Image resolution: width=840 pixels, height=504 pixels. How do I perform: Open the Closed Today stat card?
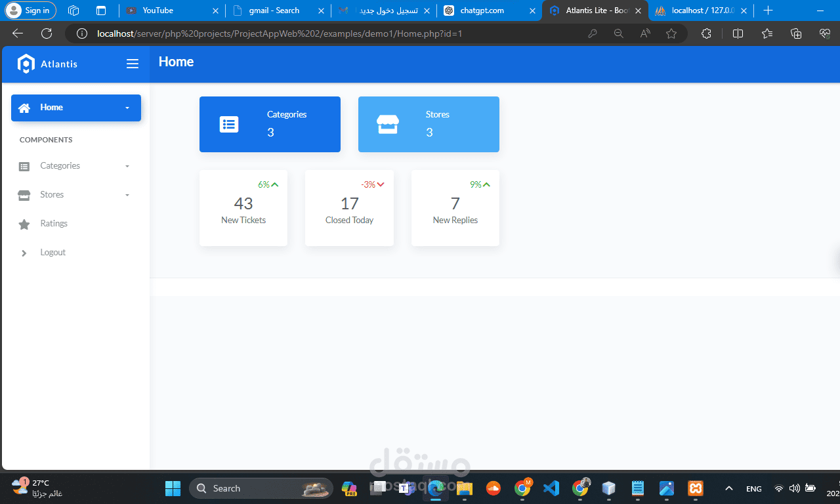[x=350, y=209]
